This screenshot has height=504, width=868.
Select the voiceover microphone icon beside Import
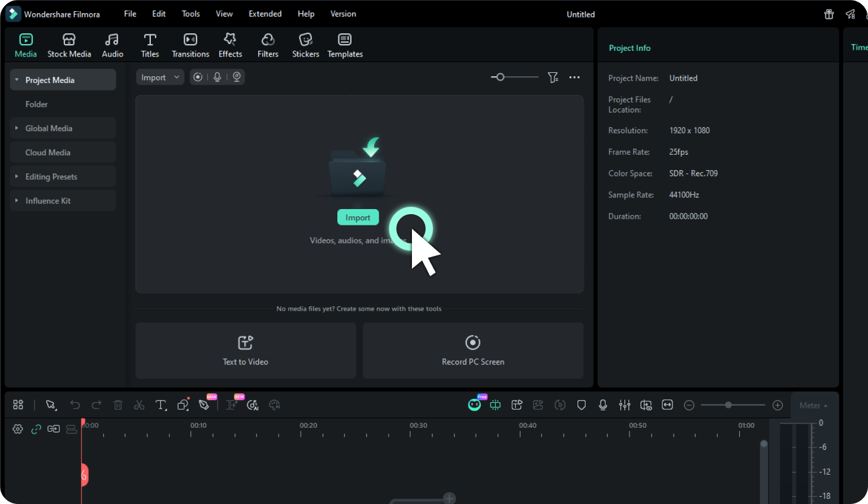point(217,77)
